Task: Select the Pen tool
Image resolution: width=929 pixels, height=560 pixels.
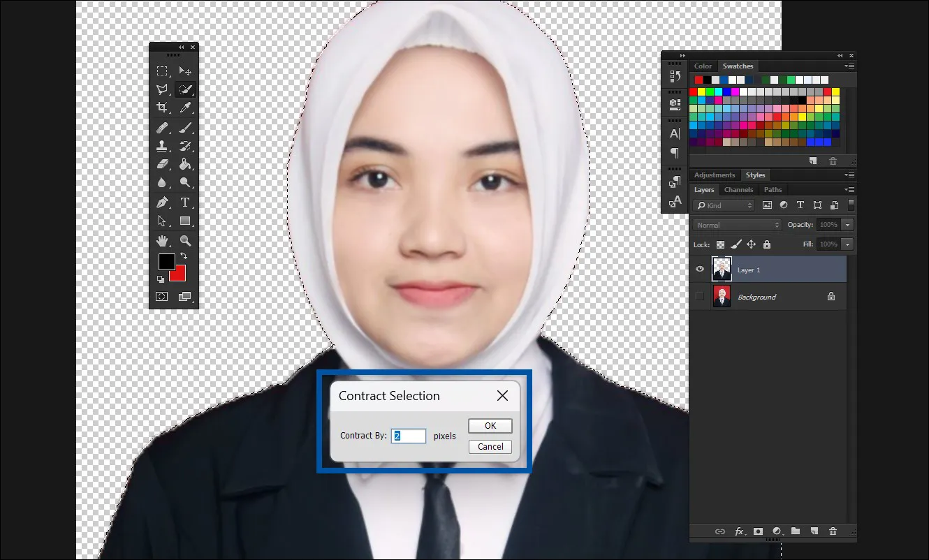Action: pyautogui.click(x=162, y=202)
